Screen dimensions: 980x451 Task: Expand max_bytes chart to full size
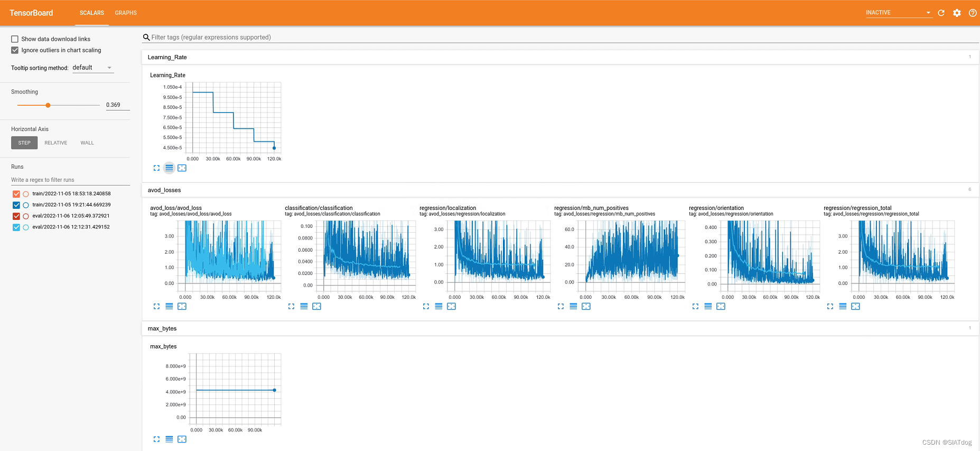[156, 439]
